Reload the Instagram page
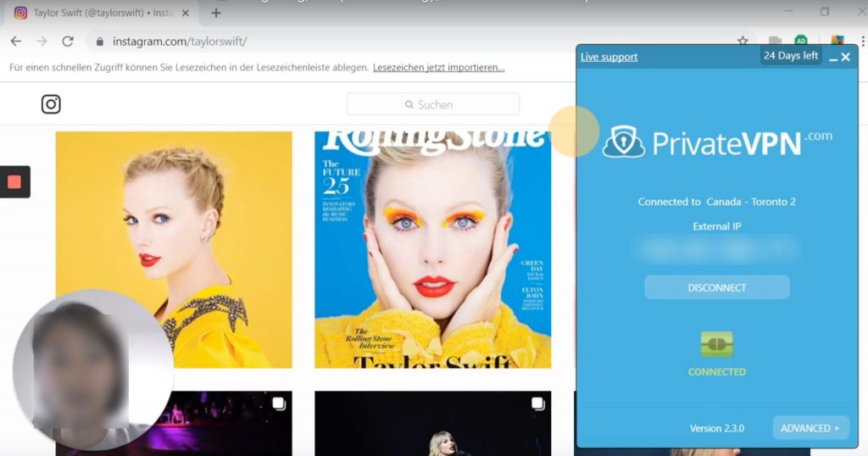The height and width of the screenshot is (456, 868). click(68, 42)
